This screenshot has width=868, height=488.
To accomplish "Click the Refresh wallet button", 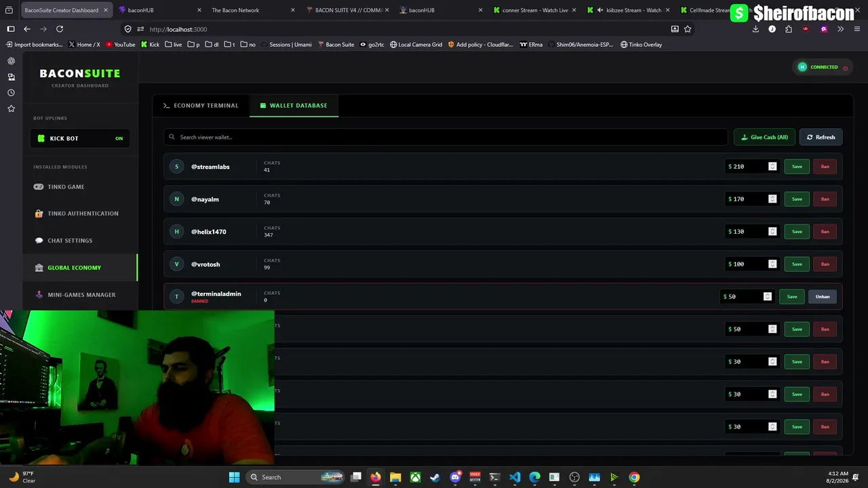I will pyautogui.click(x=821, y=137).
